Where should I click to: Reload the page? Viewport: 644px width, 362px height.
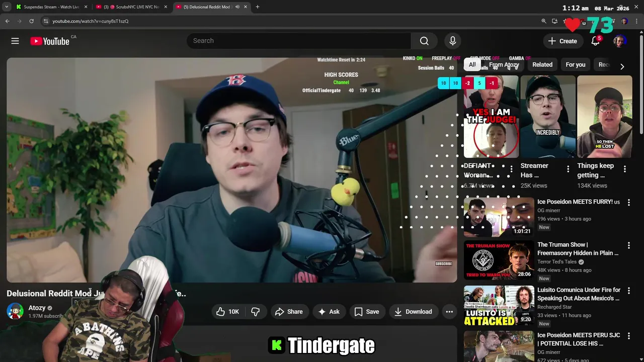pos(31,21)
